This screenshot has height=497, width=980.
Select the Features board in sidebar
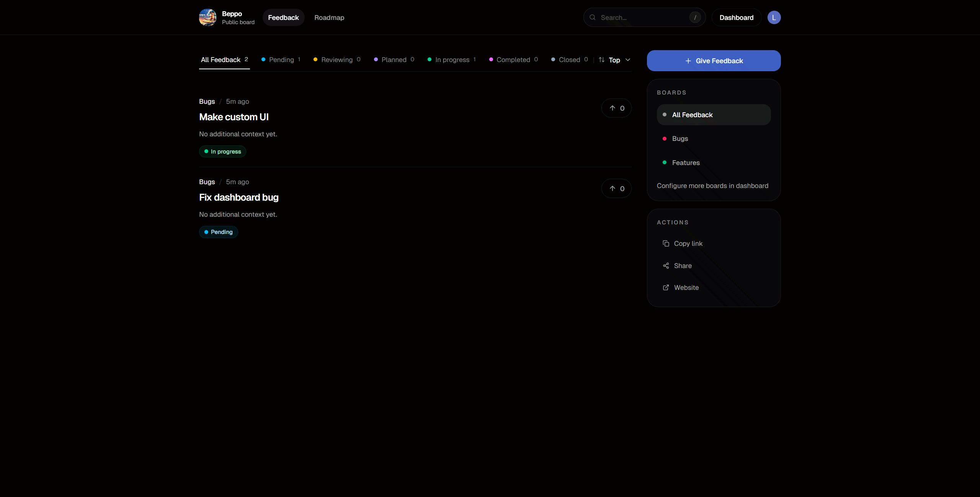coord(686,162)
